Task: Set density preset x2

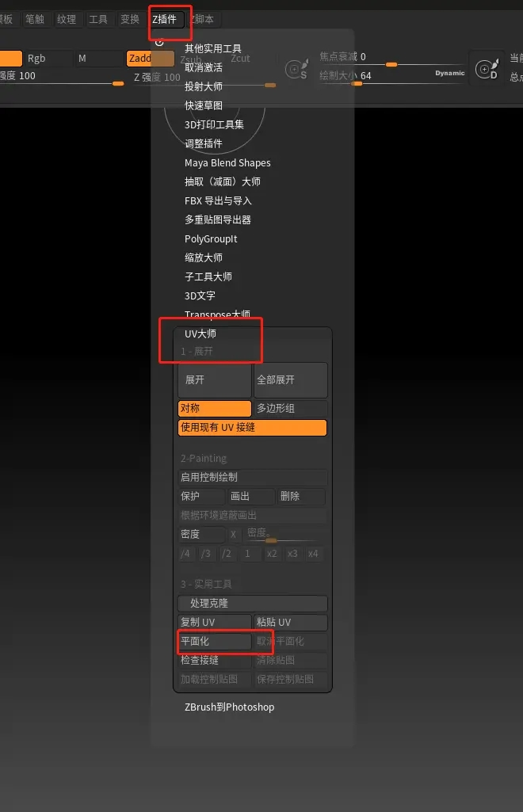Action: point(272,554)
